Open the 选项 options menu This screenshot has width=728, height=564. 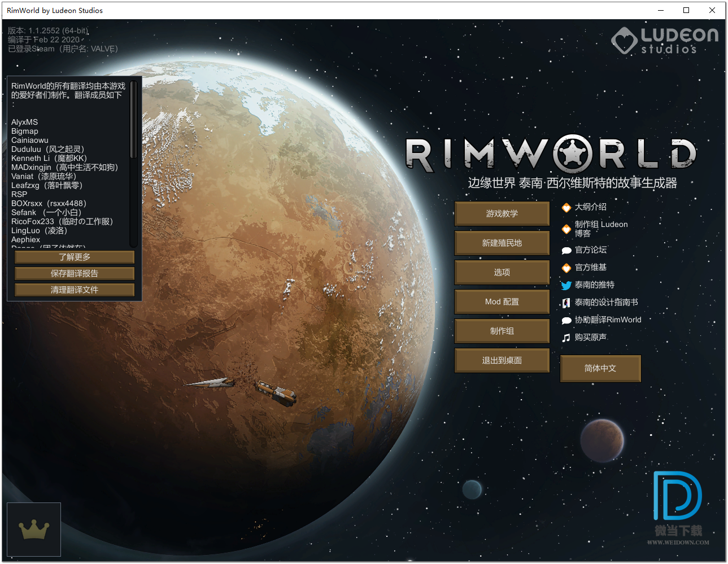point(502,272)
